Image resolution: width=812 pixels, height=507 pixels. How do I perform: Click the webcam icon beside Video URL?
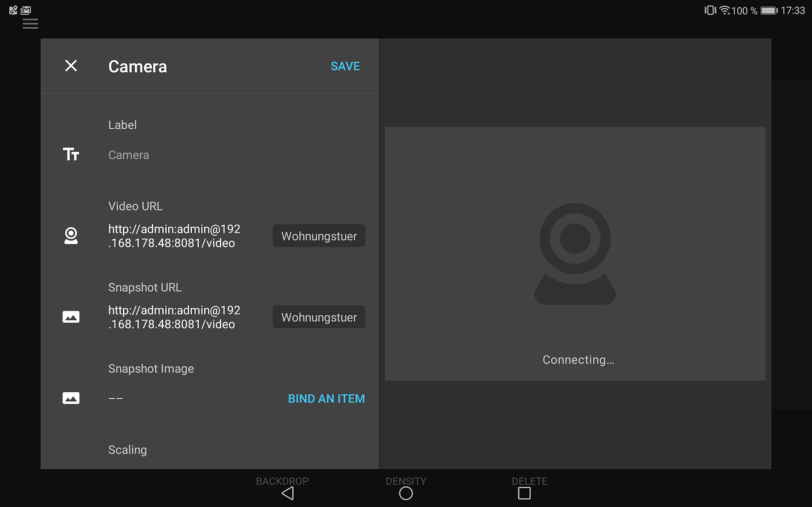coord(71,235)
